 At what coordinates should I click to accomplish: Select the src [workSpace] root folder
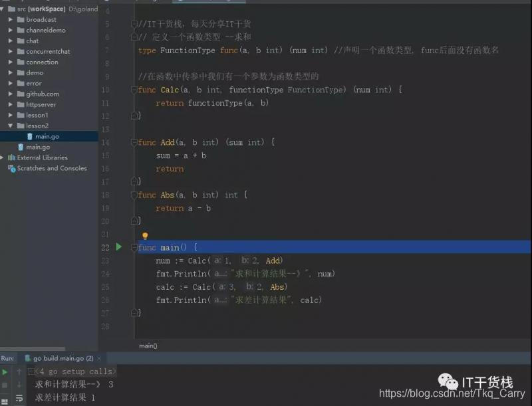[41, 9]
